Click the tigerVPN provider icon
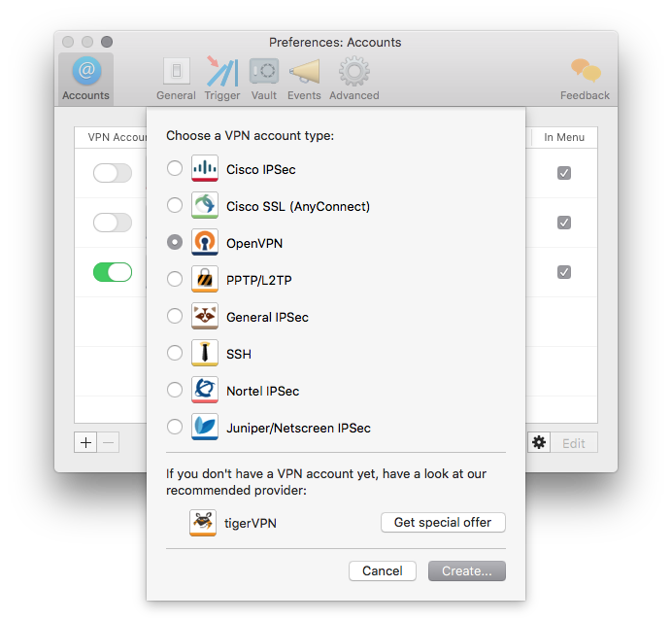This screenshot has height=621, width=672. click(x=203, y=523)
